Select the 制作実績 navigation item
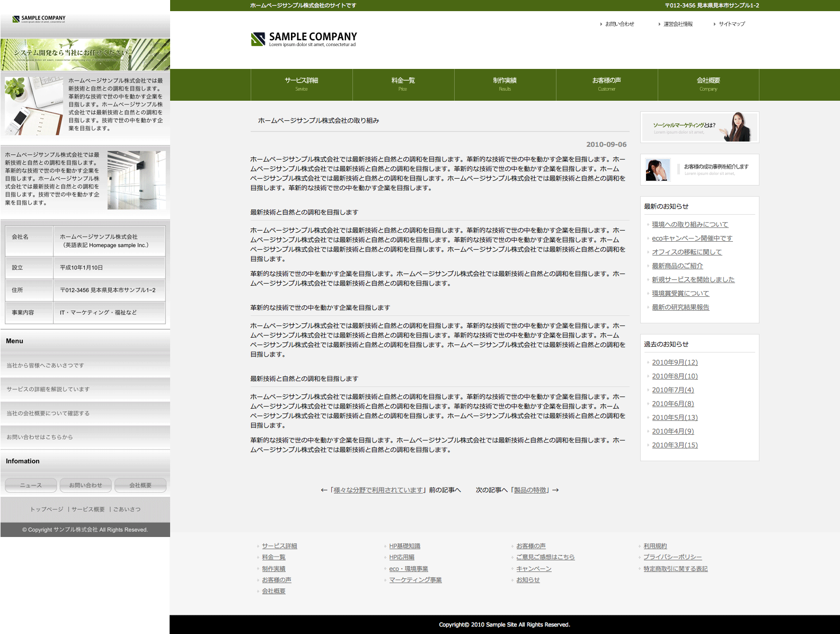840x634 pixels. (505, 84)
